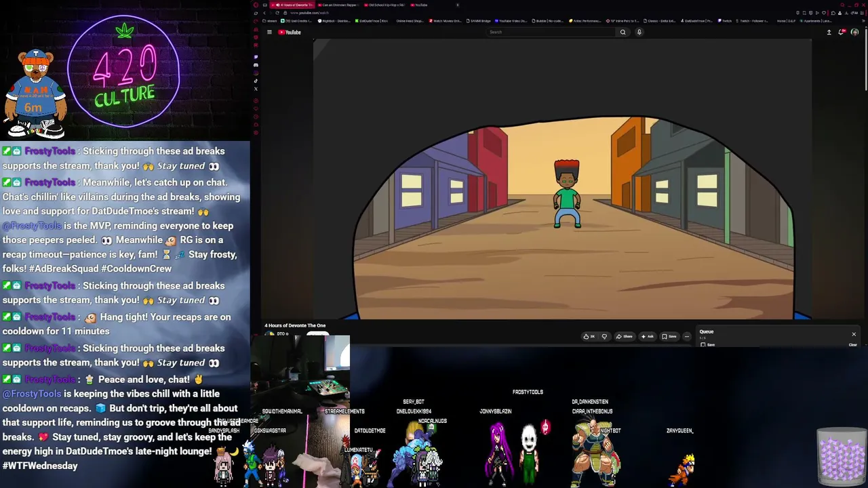Click the YouTube search magnifier button
This screenshot has height=488, width=868.
623,32
